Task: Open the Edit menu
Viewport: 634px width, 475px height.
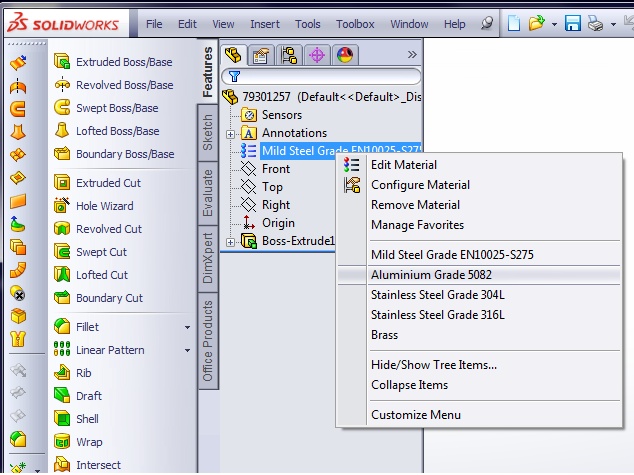Action: [187, 24]
